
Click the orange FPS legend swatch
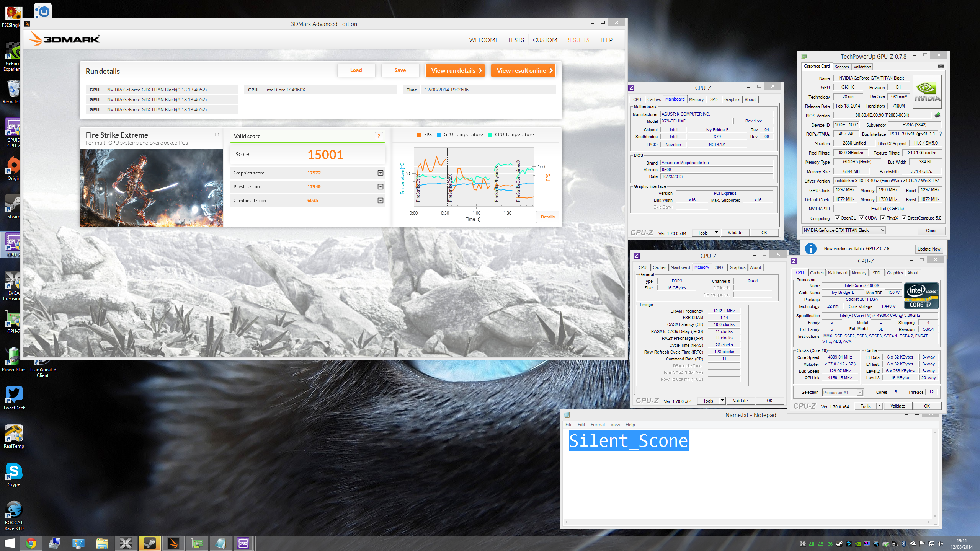pyautogui.click(x=419, y=135)
